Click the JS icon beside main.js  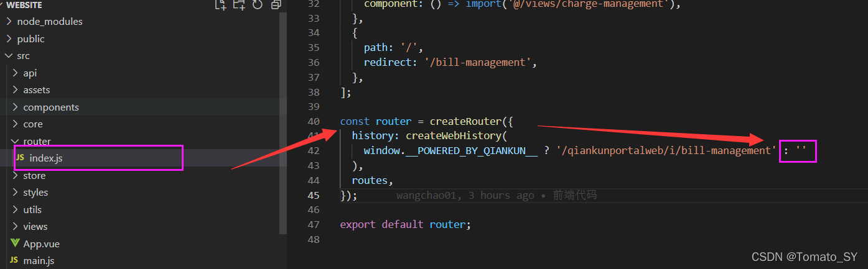coord(14,260)
